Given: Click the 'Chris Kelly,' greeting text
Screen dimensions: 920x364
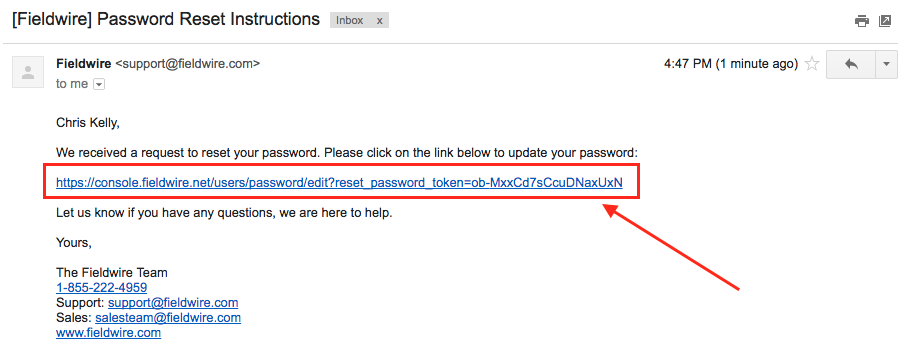Looking at the screenshot, I should pos(88,123).
